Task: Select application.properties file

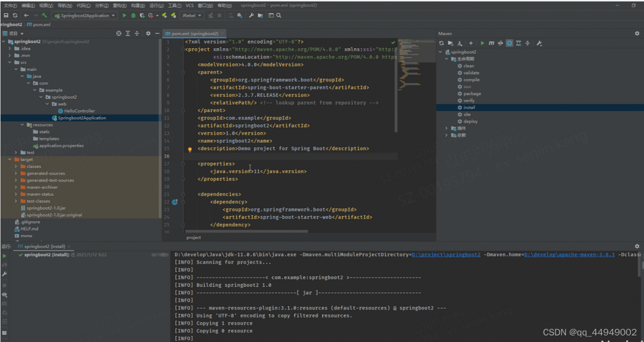Action: [x=61, y=145]
